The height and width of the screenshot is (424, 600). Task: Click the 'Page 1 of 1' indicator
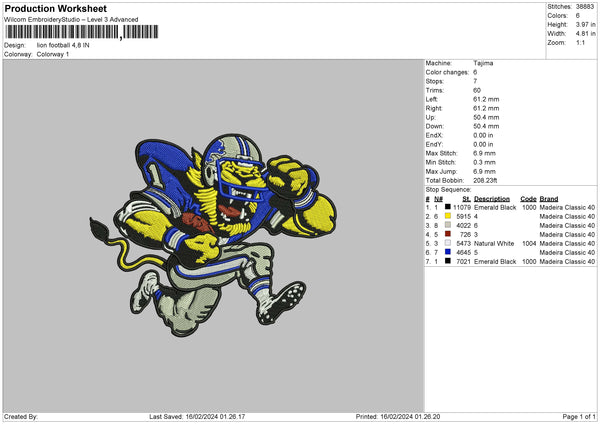(x=579, y=416)
